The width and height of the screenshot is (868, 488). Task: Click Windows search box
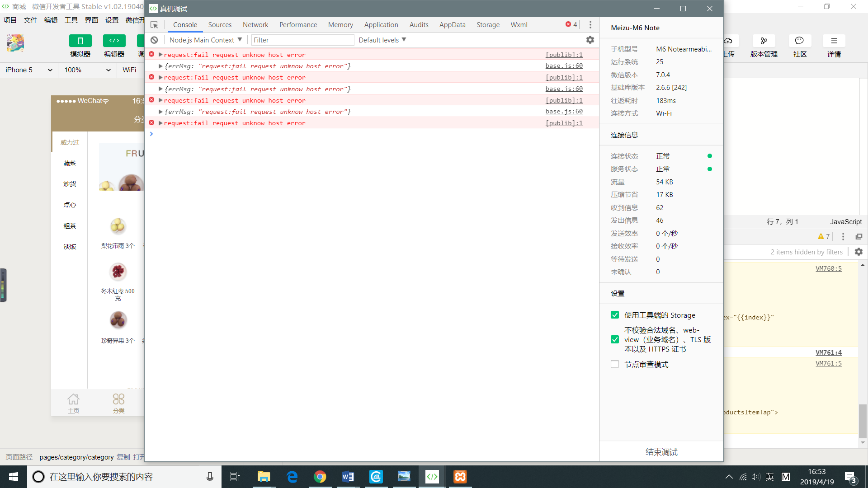click(124, 477)
